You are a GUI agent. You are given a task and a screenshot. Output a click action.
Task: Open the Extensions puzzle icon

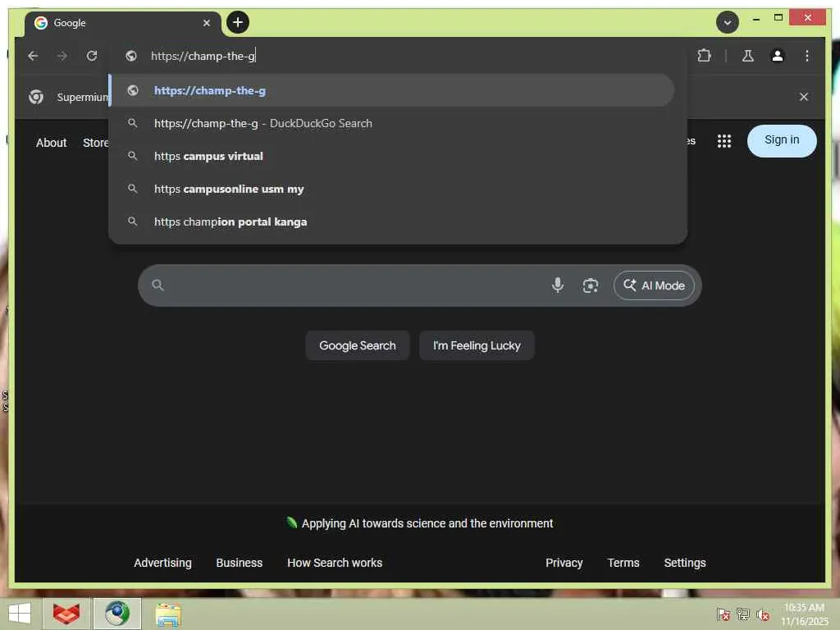(x=704, y=56)
